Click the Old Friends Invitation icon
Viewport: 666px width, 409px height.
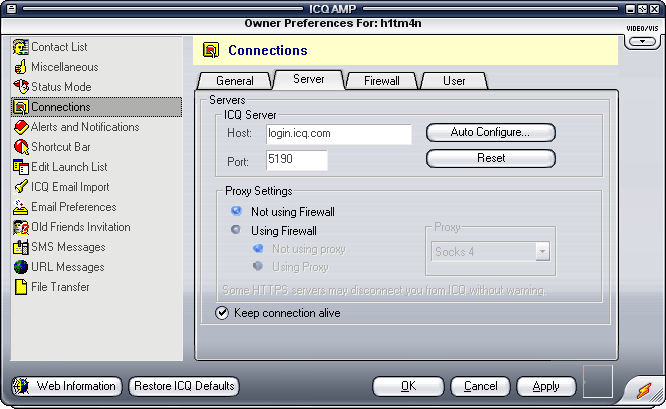20,227
